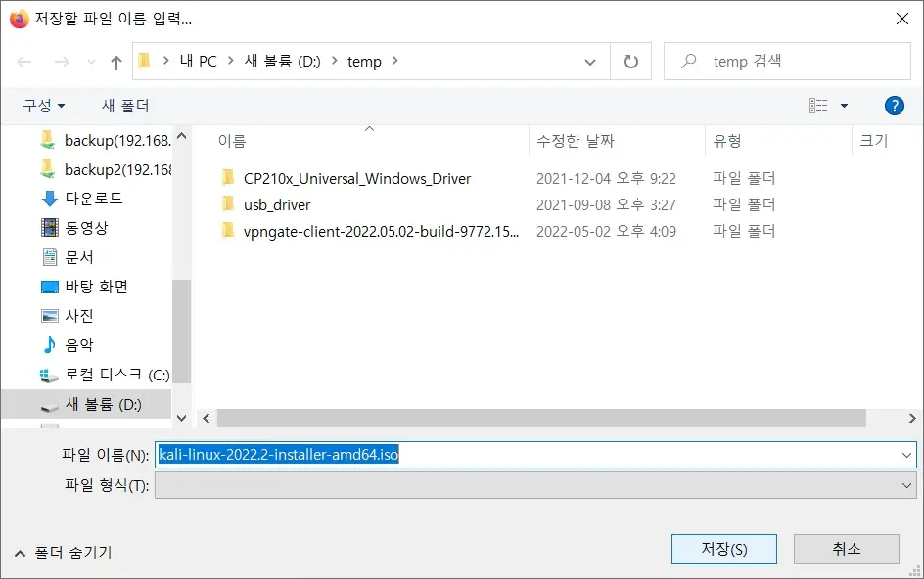Open 파일 이름 dropdown arrow
Viewport: 924px width, 579px height.
(x=906, y=456)
